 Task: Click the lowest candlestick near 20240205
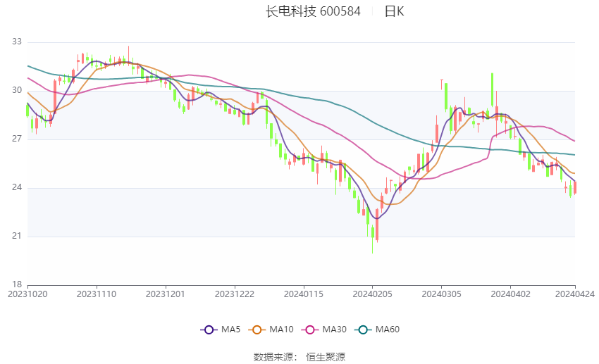[373, 239]
